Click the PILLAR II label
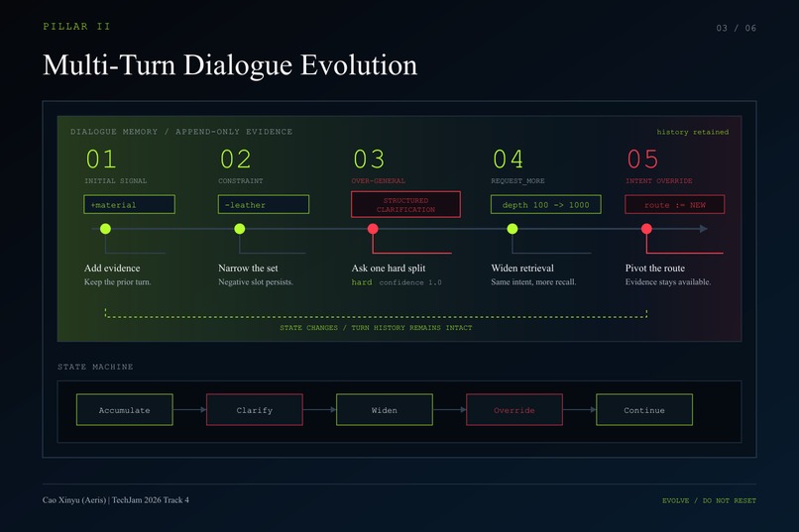The width and height of the screenshot is (799, 532). pyautogui.click(x=76, y=26)
